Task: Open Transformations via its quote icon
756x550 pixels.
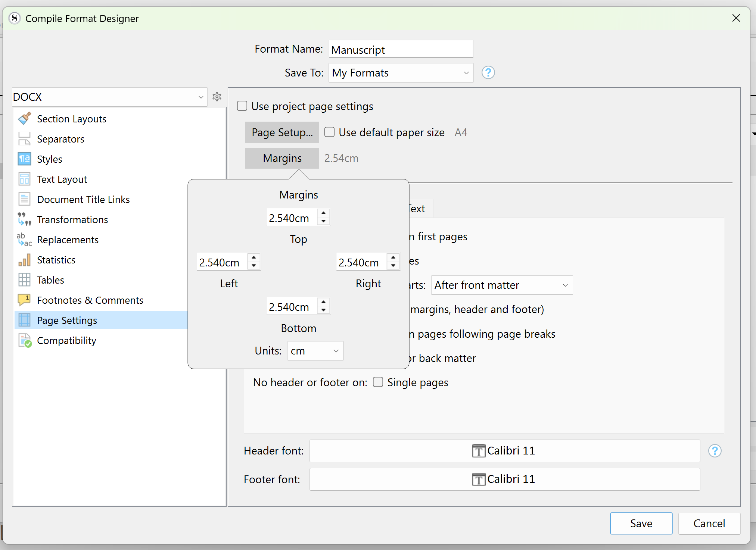Action: (x=24, y=220)
